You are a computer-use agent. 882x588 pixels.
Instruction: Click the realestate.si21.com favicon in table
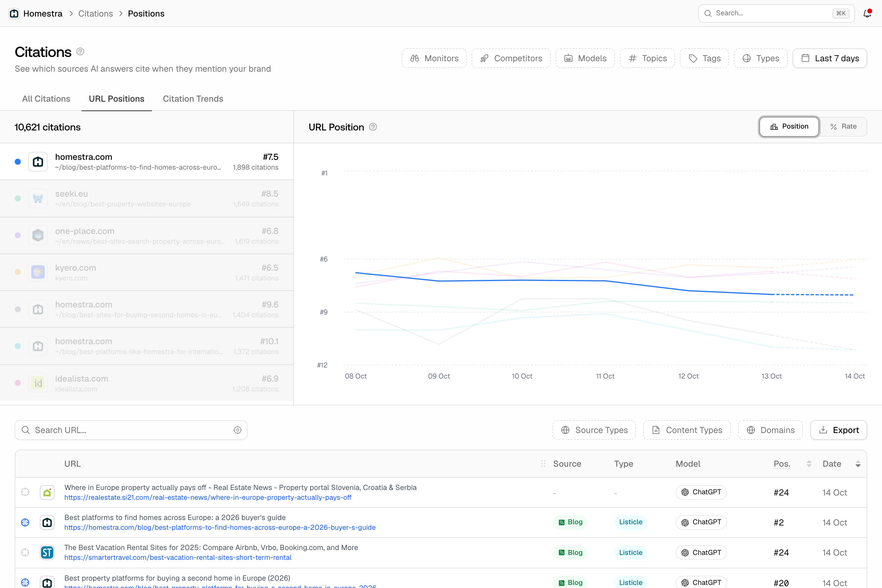[47, 492]
